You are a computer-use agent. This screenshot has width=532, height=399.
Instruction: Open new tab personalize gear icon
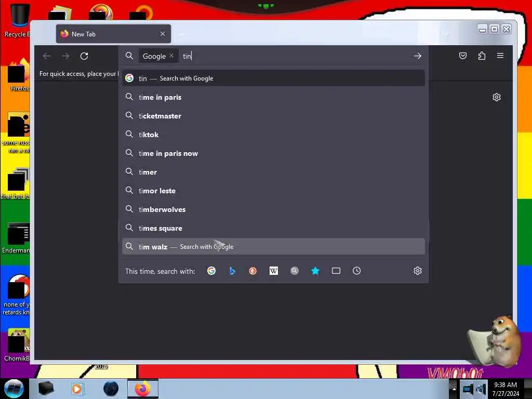click(496, 97)
